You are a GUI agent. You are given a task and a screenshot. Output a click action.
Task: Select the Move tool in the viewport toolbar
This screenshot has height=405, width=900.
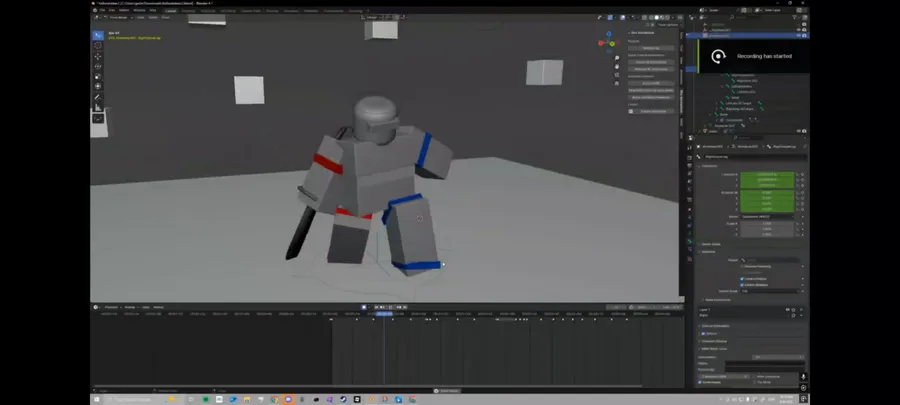pos(98,56)
